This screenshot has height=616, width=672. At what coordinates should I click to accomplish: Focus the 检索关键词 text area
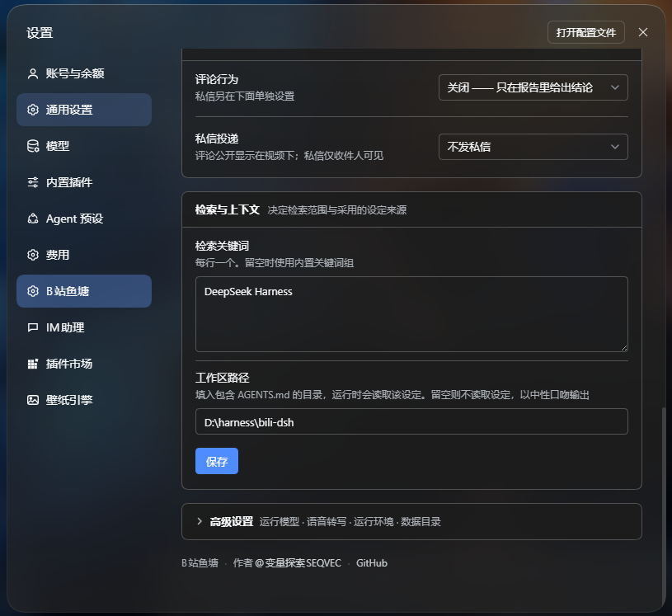(x=411, y=314)
